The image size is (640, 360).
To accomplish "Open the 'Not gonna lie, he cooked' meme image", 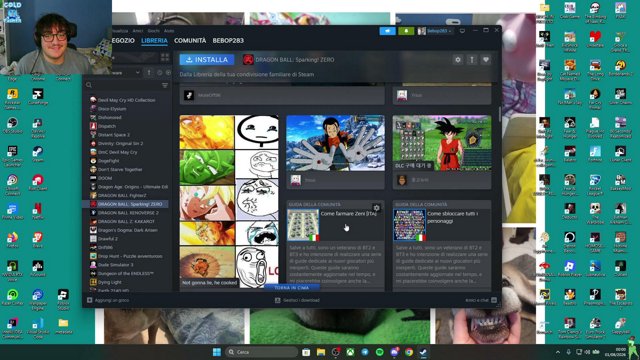I will point(229,201).
